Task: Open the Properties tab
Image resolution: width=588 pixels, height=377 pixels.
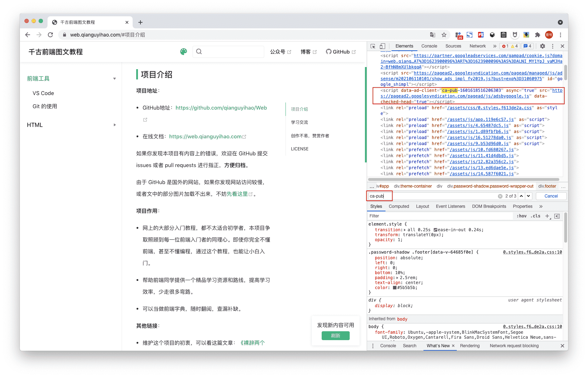Action: [522, 206]
